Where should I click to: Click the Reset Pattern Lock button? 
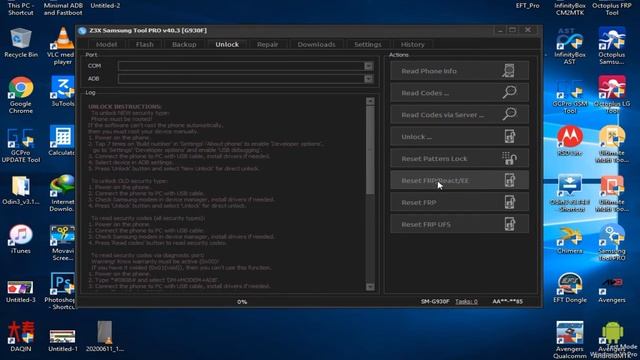pos(460,158)
